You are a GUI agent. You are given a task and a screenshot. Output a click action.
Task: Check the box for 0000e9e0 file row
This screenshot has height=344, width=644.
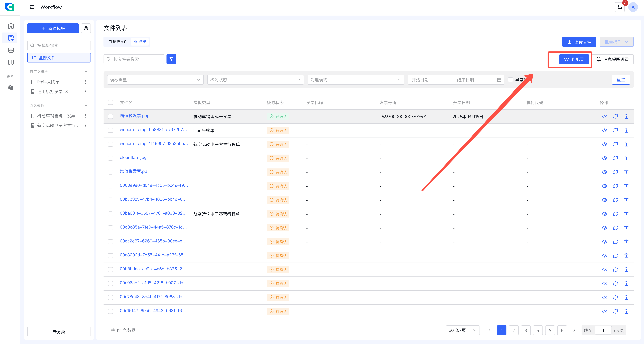click(x=110, y=186)
